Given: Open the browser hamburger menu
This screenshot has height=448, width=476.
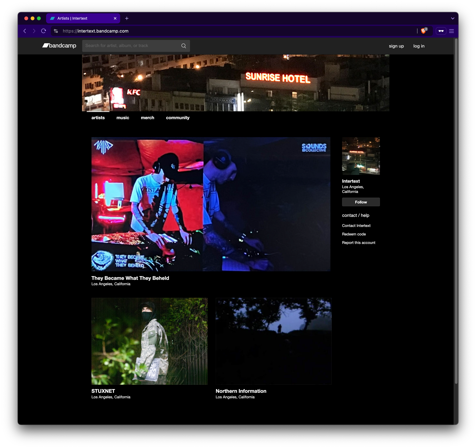Looking at the screenshot, I should 451,31.
